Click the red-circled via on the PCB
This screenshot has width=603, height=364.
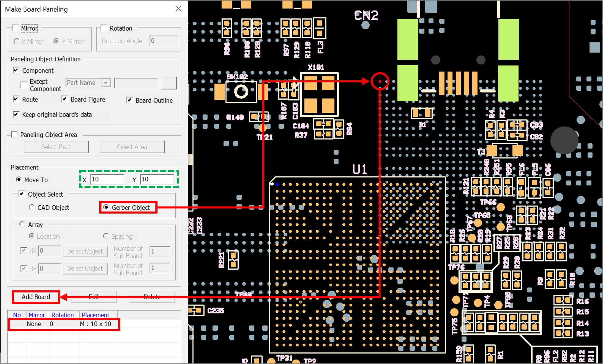380,82
